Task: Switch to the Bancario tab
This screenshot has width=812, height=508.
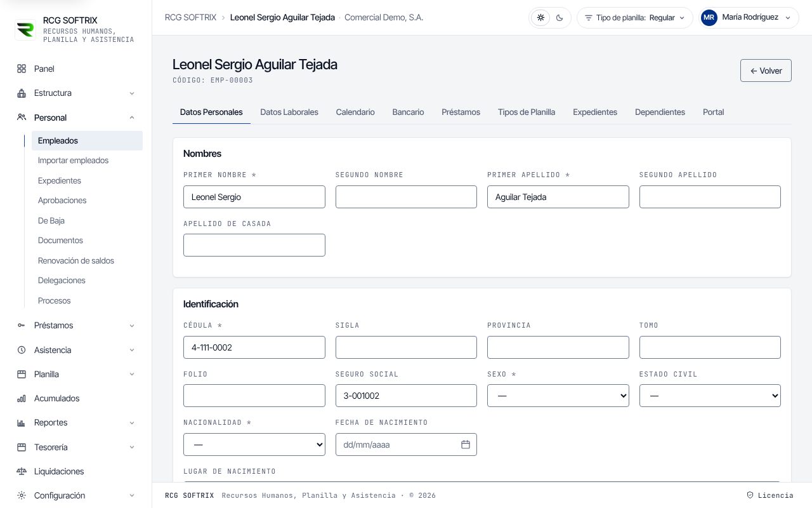Action: pos(408,112)
